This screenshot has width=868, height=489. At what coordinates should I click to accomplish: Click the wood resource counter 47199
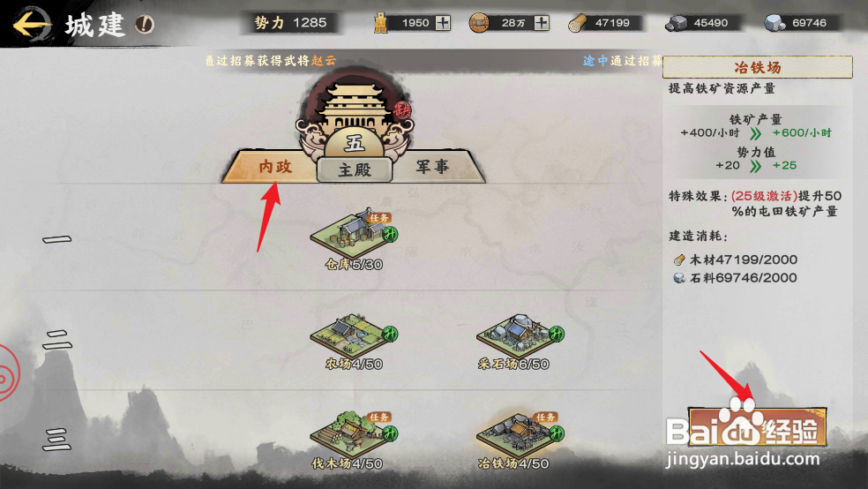[604, 23]
